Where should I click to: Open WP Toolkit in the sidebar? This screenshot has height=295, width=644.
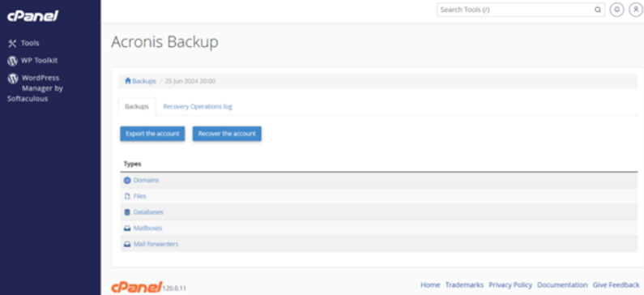39,61
